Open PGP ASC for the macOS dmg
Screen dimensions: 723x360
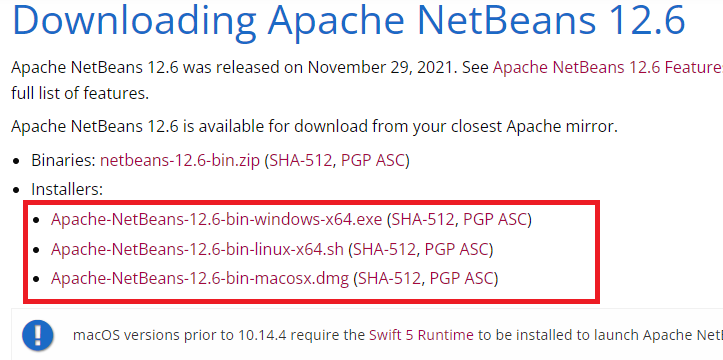(462, 278)
